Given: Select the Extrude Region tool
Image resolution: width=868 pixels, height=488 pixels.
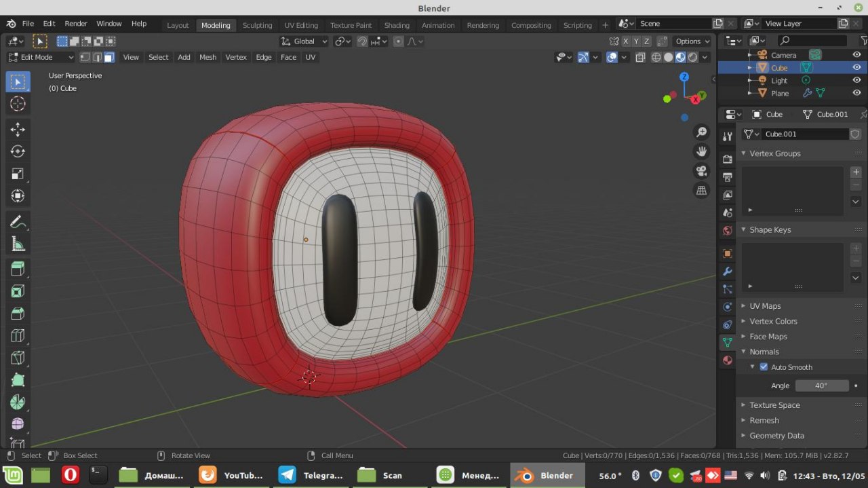Looking at the screenshot, I should (x=18, y=269).
